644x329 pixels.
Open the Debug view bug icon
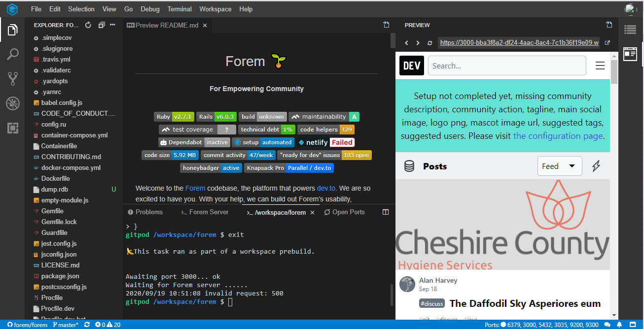point(12,103)
